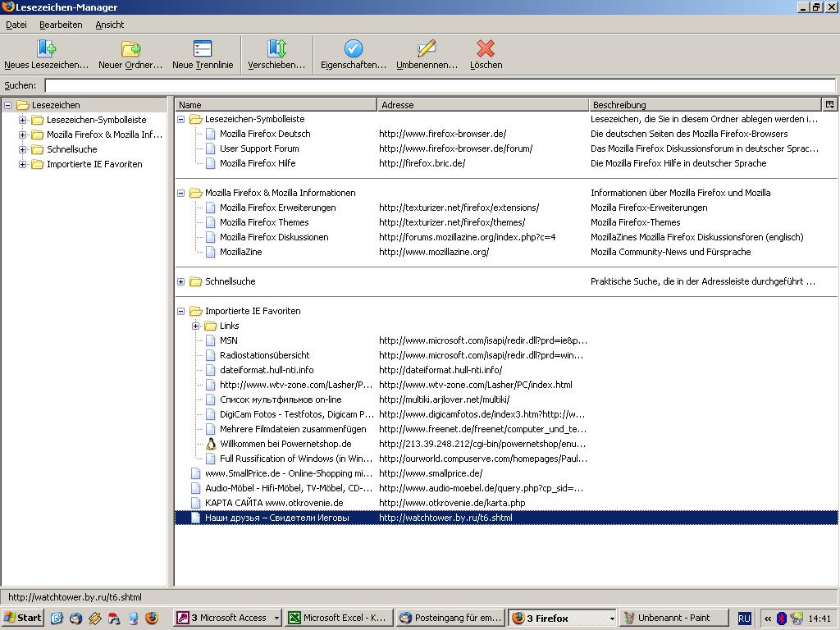840x630 pixels.
Task: Click penguin icon of Willkommen bei Powernetshop.de
Action: coord(211,444)
